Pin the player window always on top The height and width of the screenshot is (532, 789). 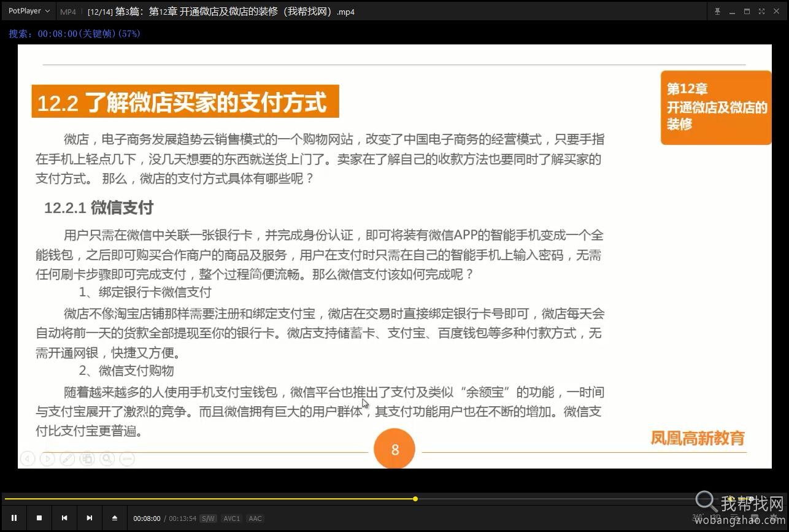click(x=717, y=12)
